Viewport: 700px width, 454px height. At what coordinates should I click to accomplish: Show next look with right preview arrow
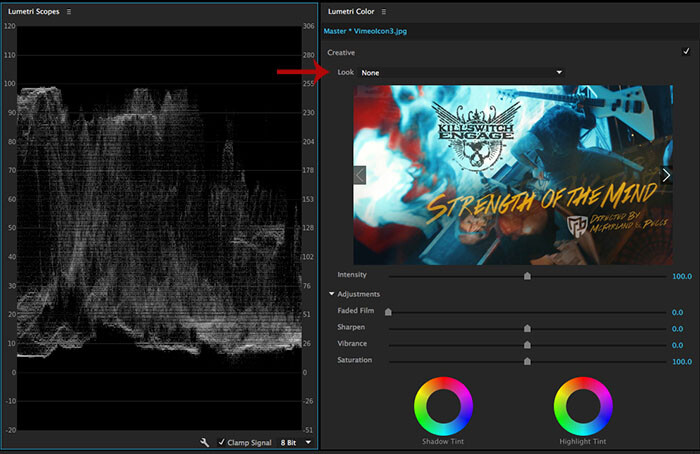point(666,175)
